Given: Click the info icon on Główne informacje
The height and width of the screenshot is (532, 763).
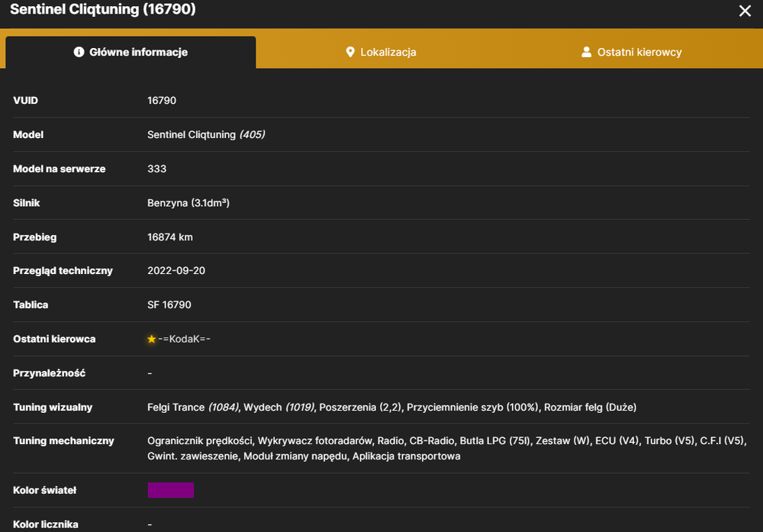Looking at the screenshot, I should coord(79,52).
